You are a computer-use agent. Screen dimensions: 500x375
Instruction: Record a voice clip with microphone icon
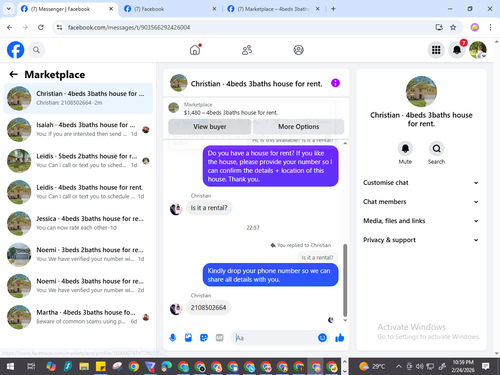coord(173,338)
